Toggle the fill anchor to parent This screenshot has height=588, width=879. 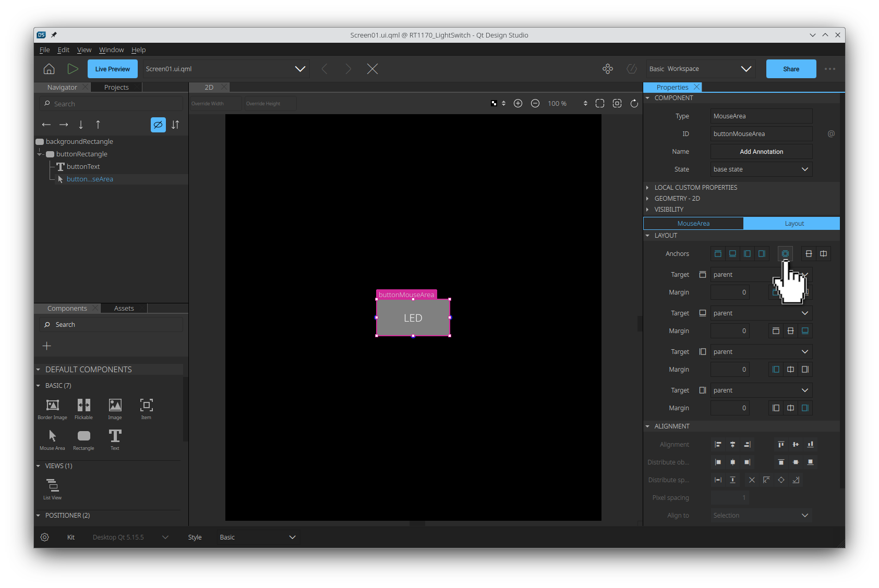[785, 253]
